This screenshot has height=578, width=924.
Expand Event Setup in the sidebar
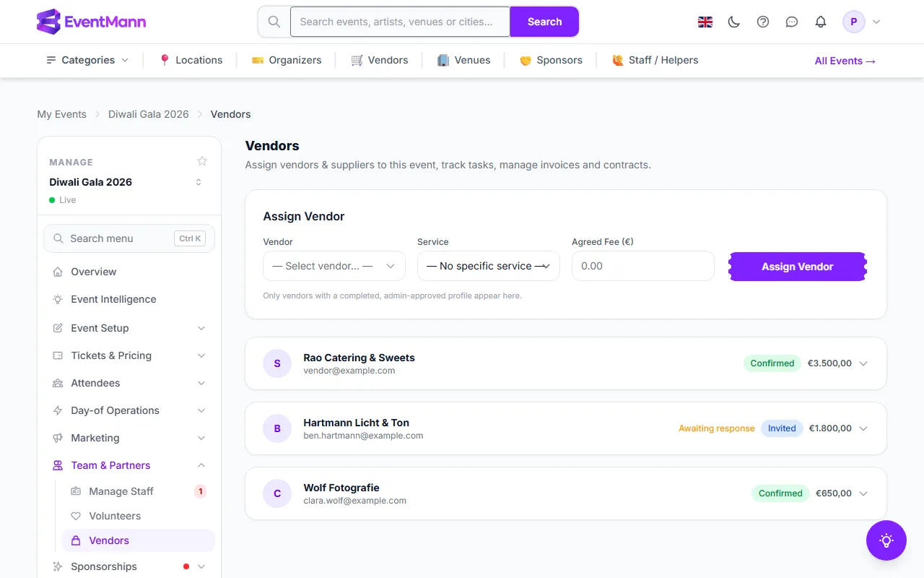pos(129,328)
